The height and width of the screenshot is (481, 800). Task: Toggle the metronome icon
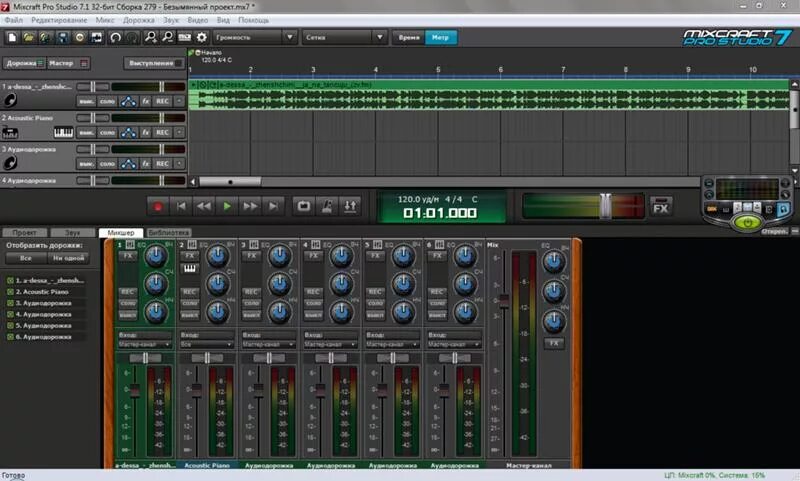click(x=327, y=207)
